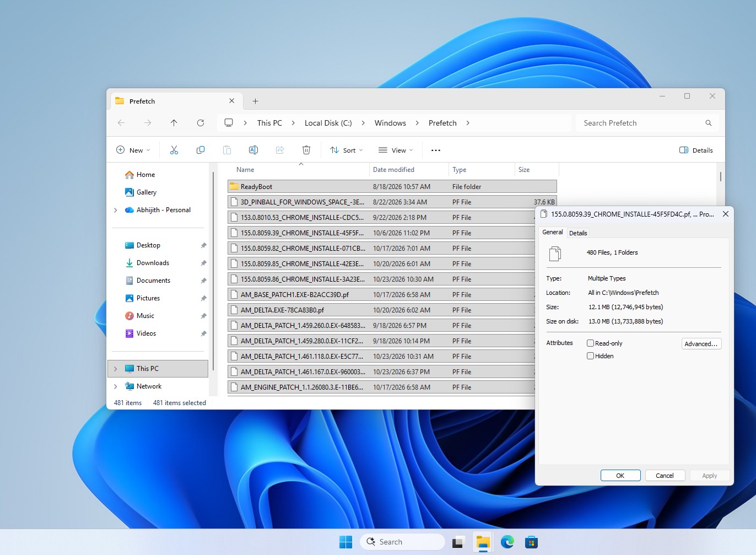This screenshot has height=555, width=756.
Task: Close the Prefetch tab
Action: pyautogui.click(x=231, y=101)
